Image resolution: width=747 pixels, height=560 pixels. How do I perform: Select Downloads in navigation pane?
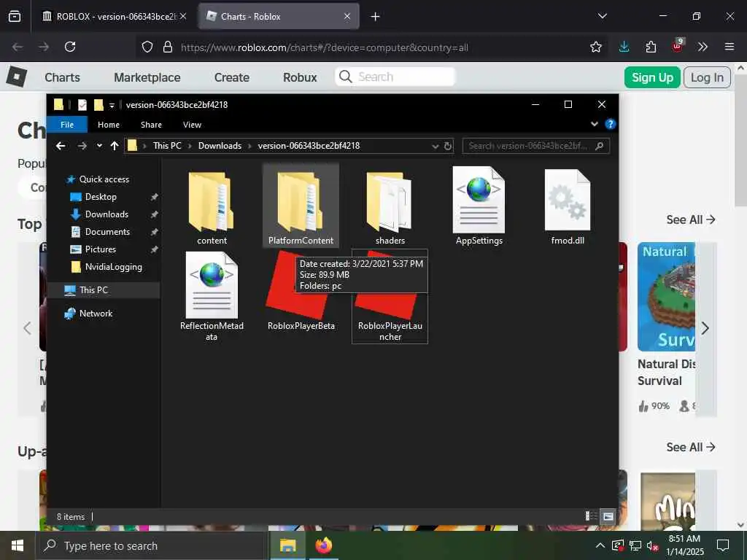click(107, 214)
